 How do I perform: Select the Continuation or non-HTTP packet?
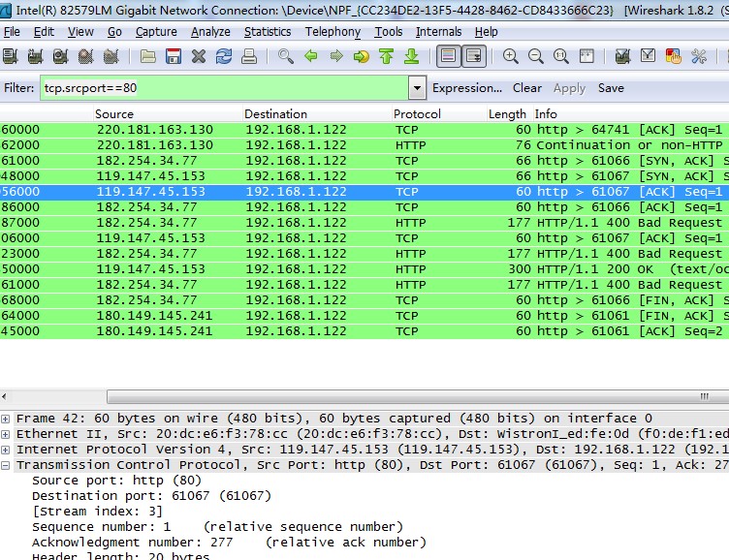coord(364,145)
